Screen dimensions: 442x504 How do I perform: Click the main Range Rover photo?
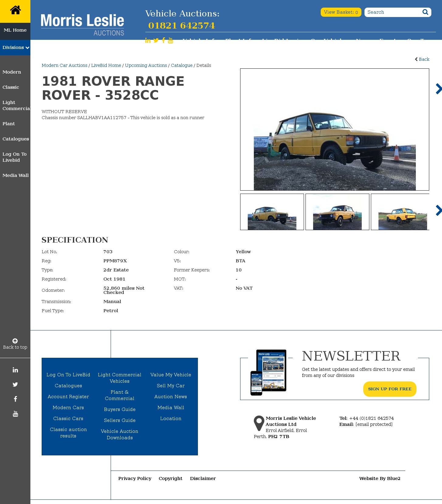[x=335, y=129]
